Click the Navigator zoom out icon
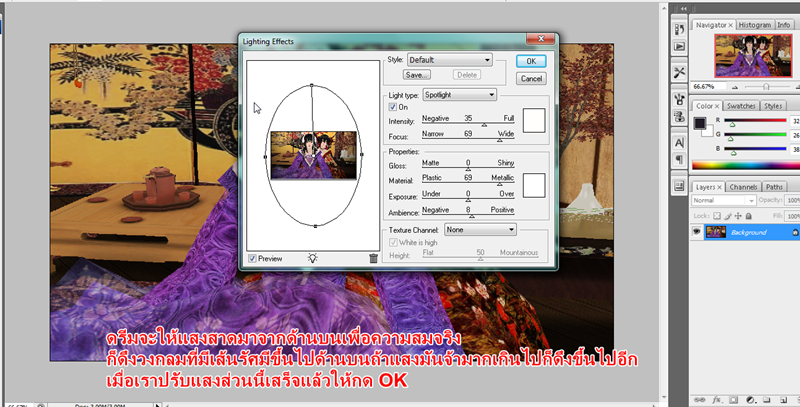The height and width of the screenshot is (407, 800). 735,87
